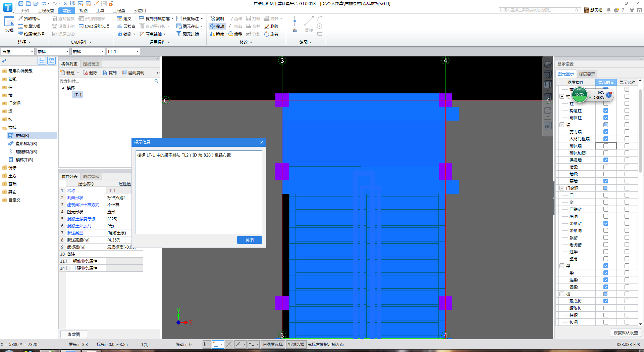Open the 工程设置 ribbon tab
644x352 pixels.
coord(46,10)
